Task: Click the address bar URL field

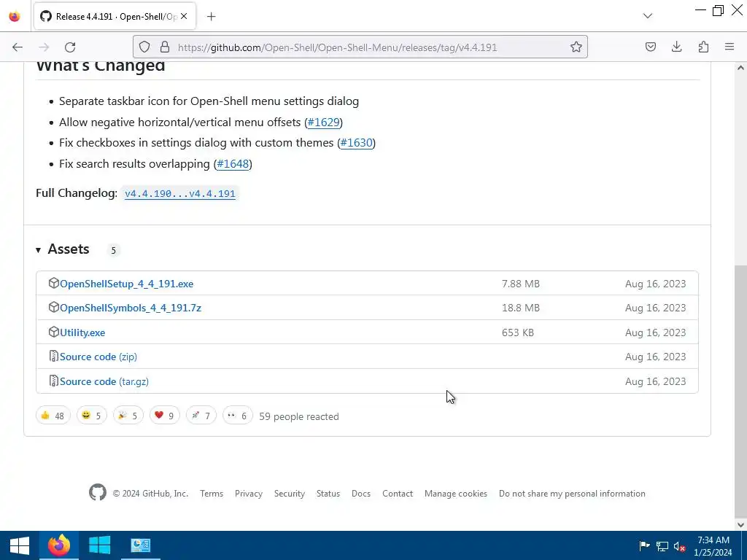Action: 361,47
